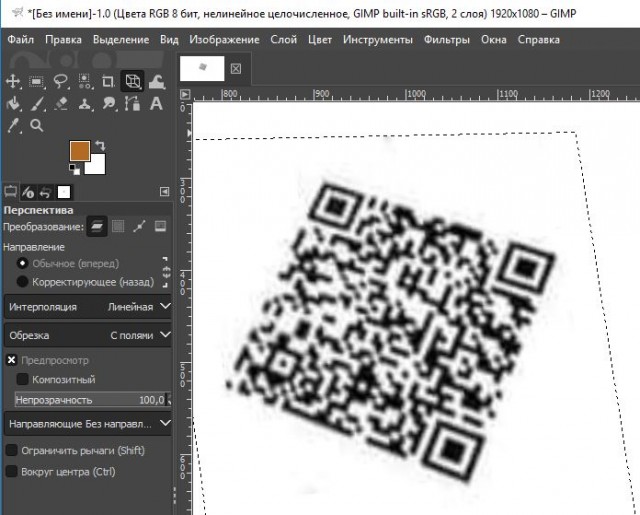Open the image menu arrow at ruler corner
Viewport: 640px width, 515px height.
(x=185, y=94)
